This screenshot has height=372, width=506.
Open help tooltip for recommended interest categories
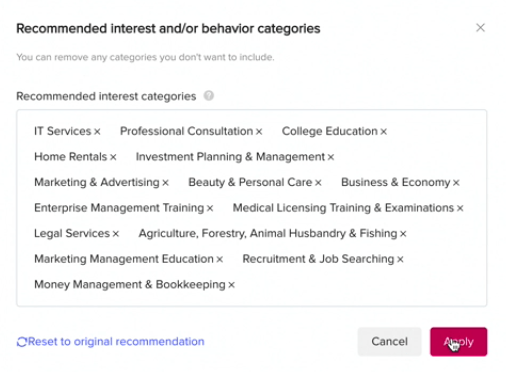(x=209, y=96)
